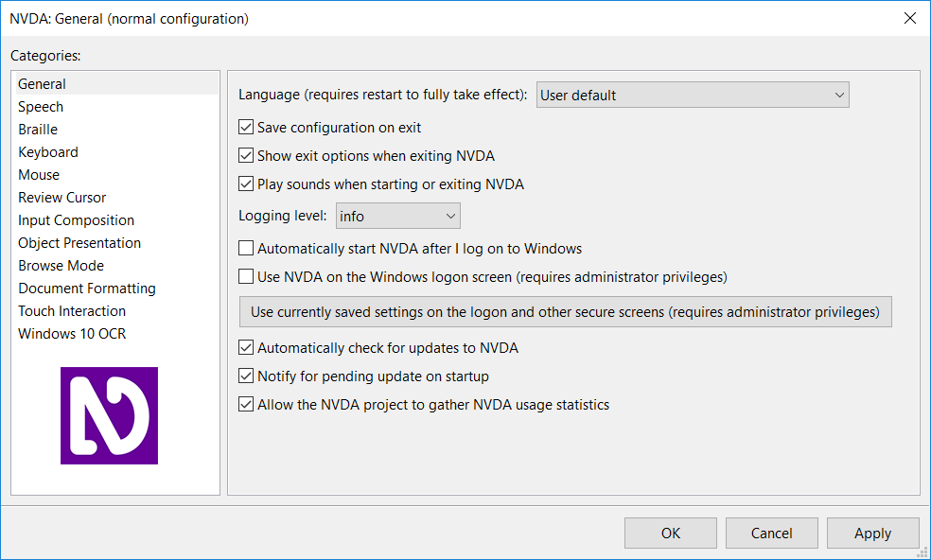The image size is (931, 560).
Task: Toggle Notify for pending update on startup
Action: click(247, 376)
